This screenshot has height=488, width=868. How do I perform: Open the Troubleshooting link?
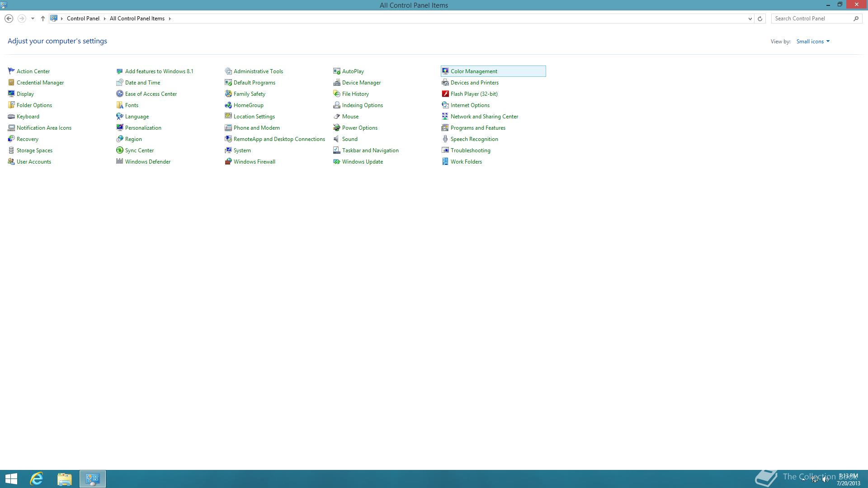tap(471, 150)
